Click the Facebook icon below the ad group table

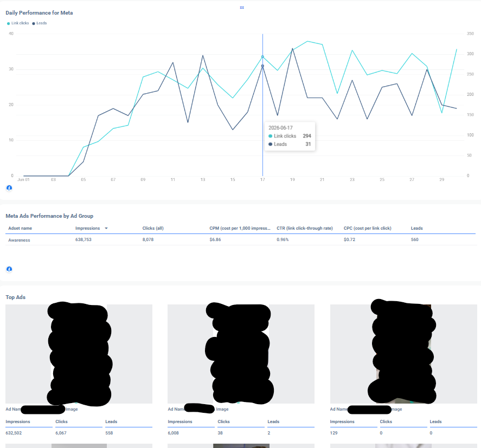(9, 269)
